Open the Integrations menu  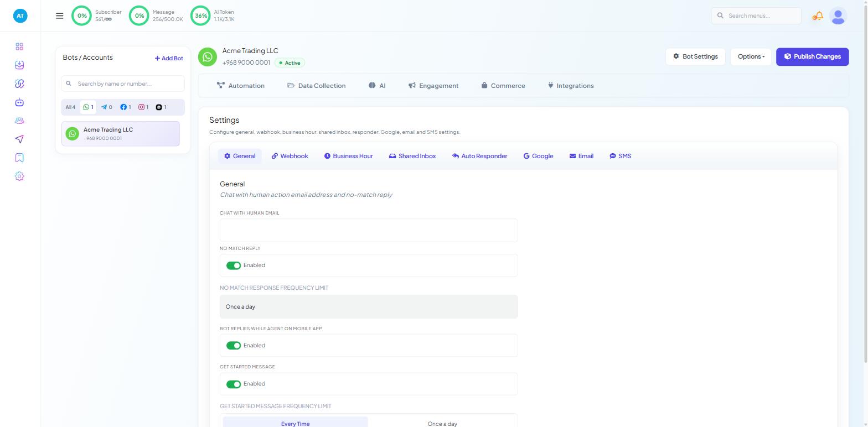click(x=571, y=86)
